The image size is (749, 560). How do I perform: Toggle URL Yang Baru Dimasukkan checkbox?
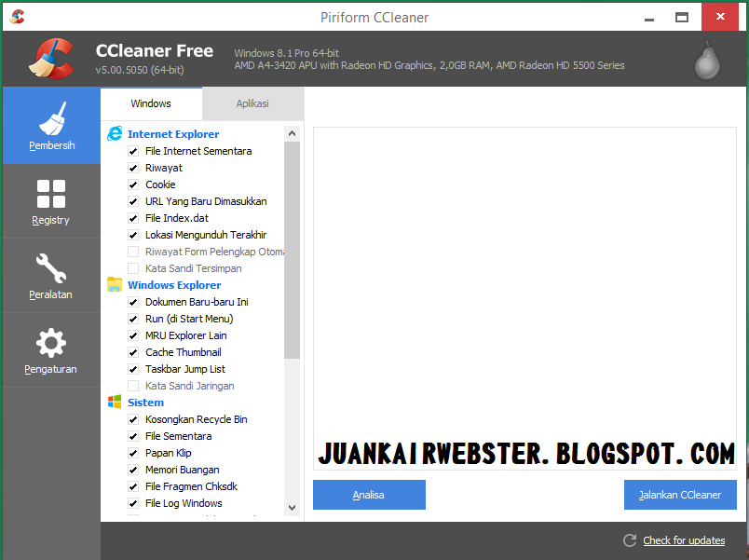click(133, 201)
